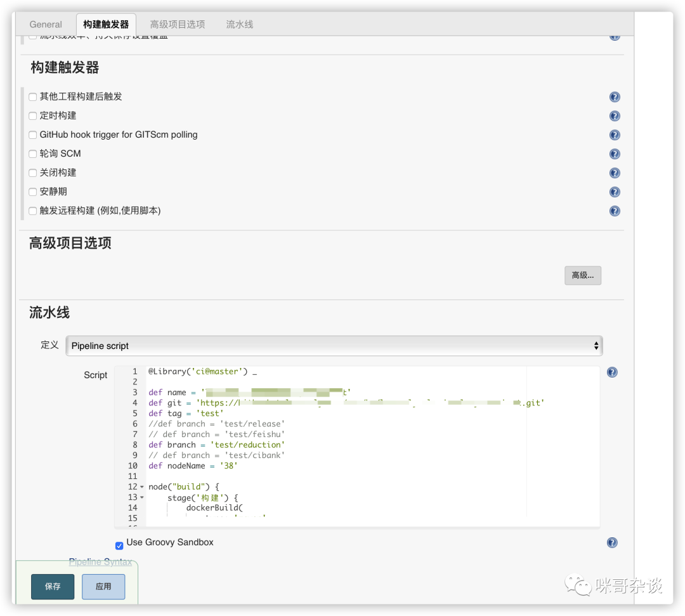Image resolution: width=685 pixels, height=616 pixels.
Task: Uncheck Use Groovy Sandbox
Action: pyautogui.click(x=119, y=546)
